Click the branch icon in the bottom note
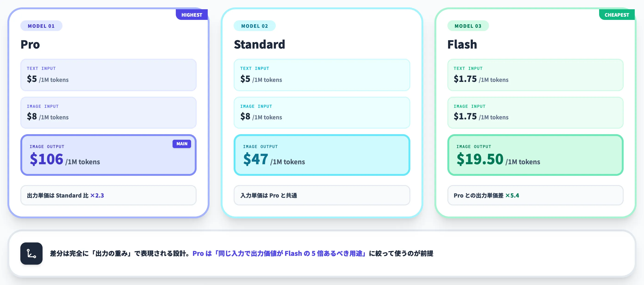Image resolution: width=644 pixels, height=285 pixels. pos(31,253)
